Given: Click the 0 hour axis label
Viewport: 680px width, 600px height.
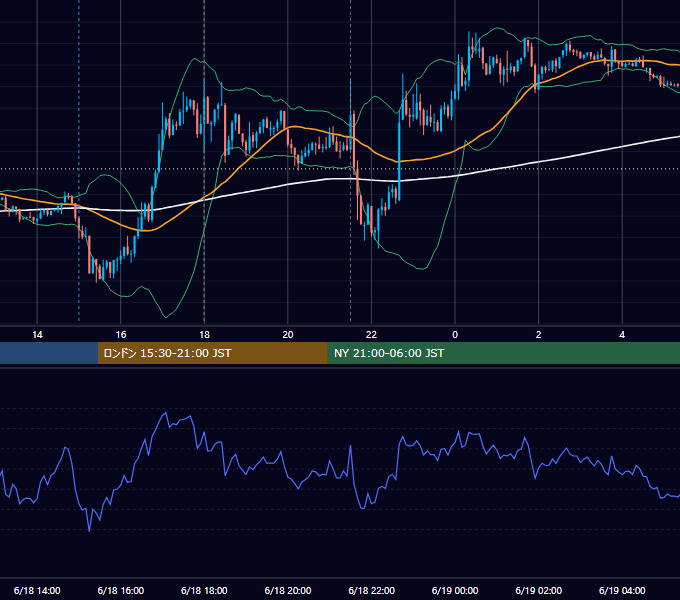Looking at the screenshot, I should tap(455, 335).
